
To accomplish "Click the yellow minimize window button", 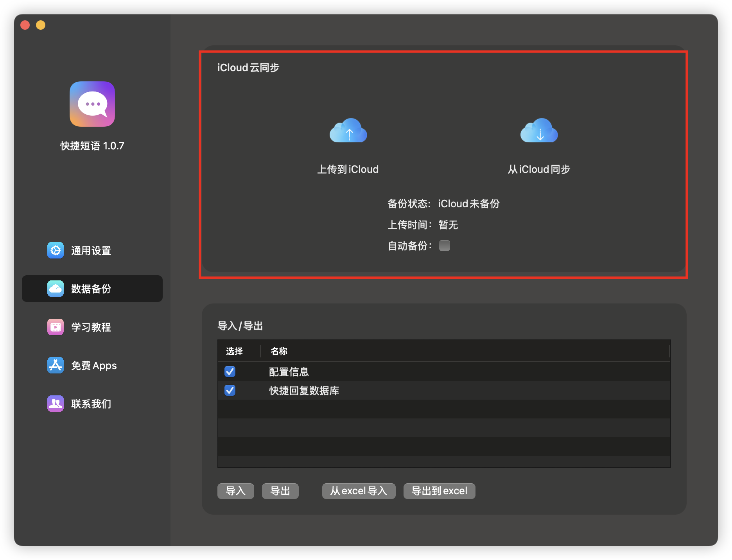I will pyautogui.click(x=41, y=25).
